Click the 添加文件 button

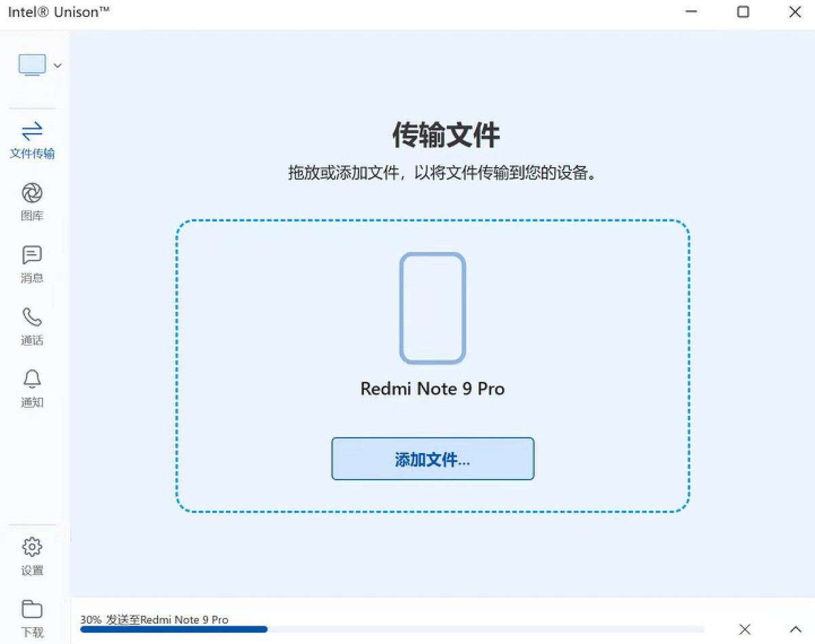[x=432, y=459]
